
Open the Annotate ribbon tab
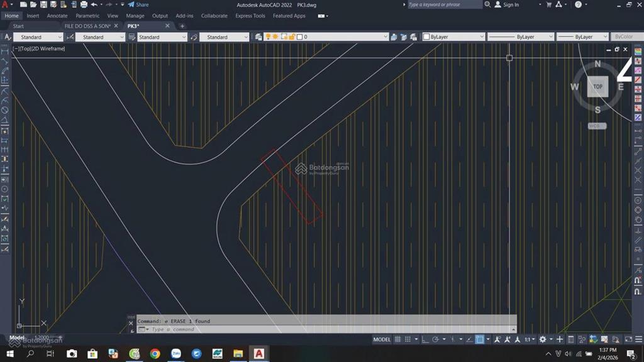tap(57, 16)
